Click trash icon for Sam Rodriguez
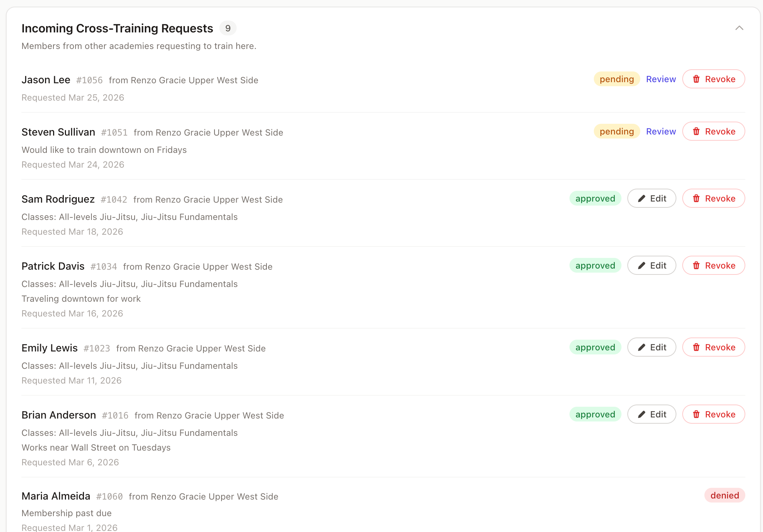This screenshot has width=763, height=532. [x=696, y=199]
